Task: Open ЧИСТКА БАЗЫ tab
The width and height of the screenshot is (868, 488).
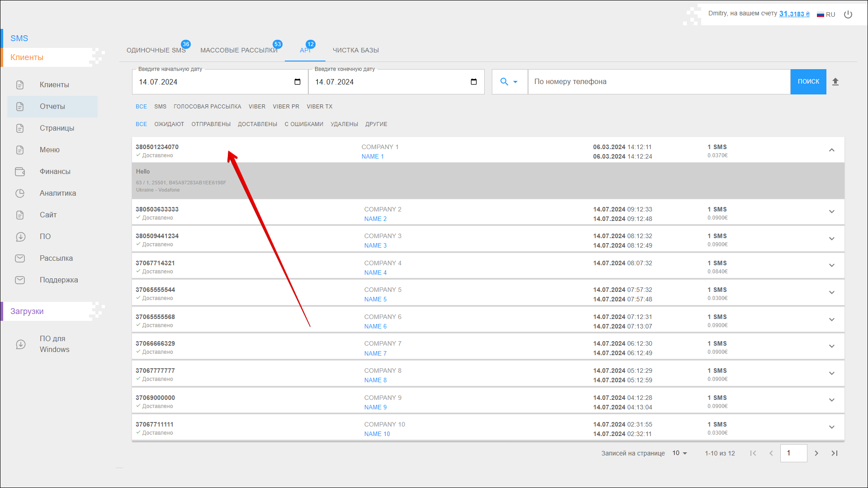Action: (356, 50)
